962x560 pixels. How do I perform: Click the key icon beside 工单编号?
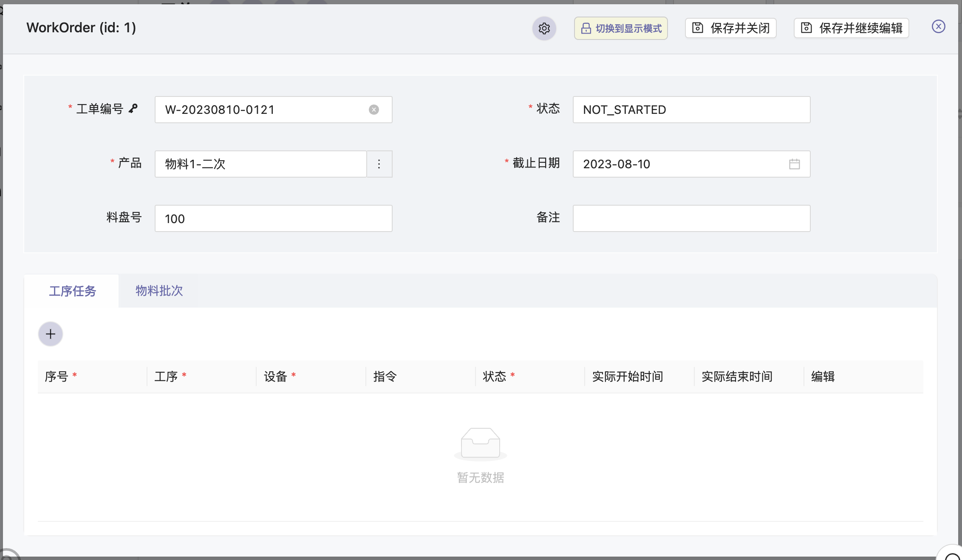click(x=133, y=108)
